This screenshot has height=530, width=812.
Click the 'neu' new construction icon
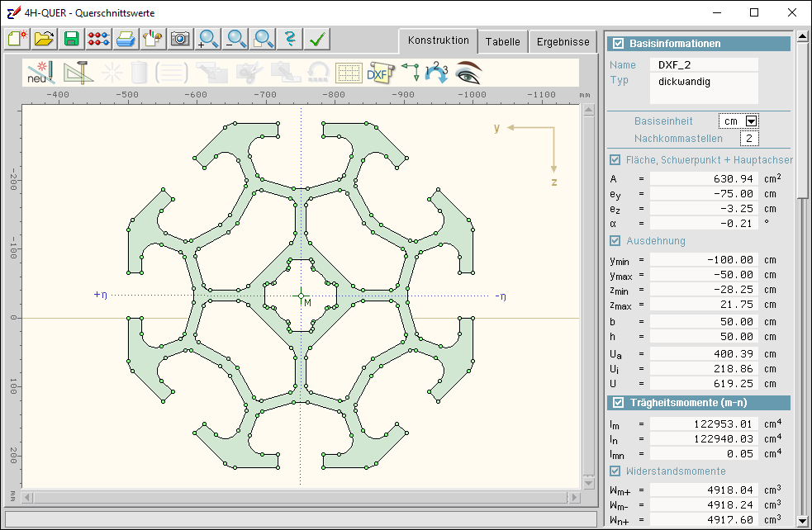[x=40, y=73]
